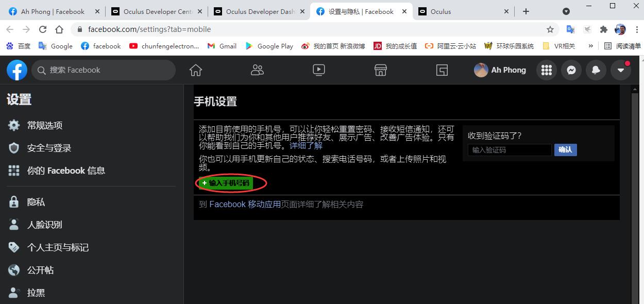644x304 pixels.
Task: Open the 环球乐园系统 bookmark
Action: pos(509,46)
